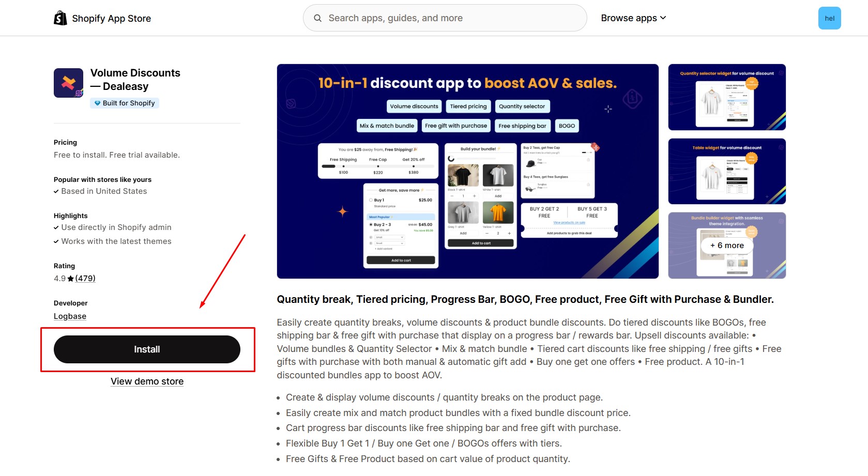Open the View demo store link
Screen dimensions: 868x476
(147, 381)
